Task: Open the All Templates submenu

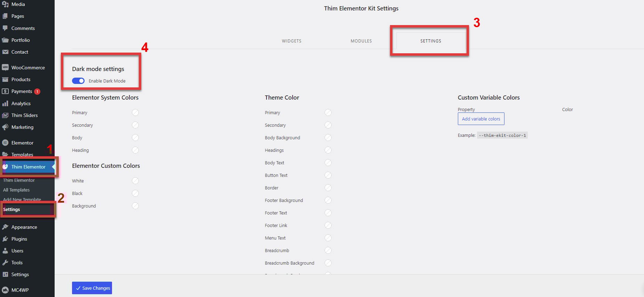Action: 16,190
